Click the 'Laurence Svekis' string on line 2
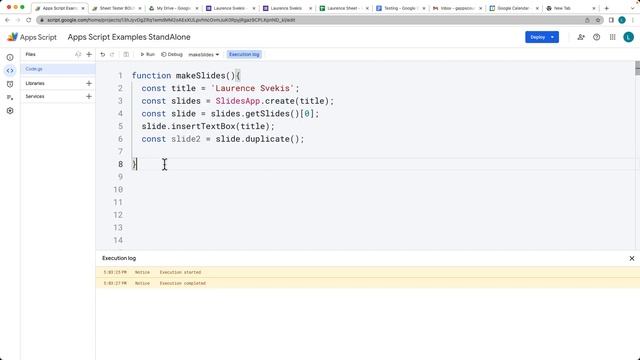The width and height of the screenshot is (640, 360). 252,88
